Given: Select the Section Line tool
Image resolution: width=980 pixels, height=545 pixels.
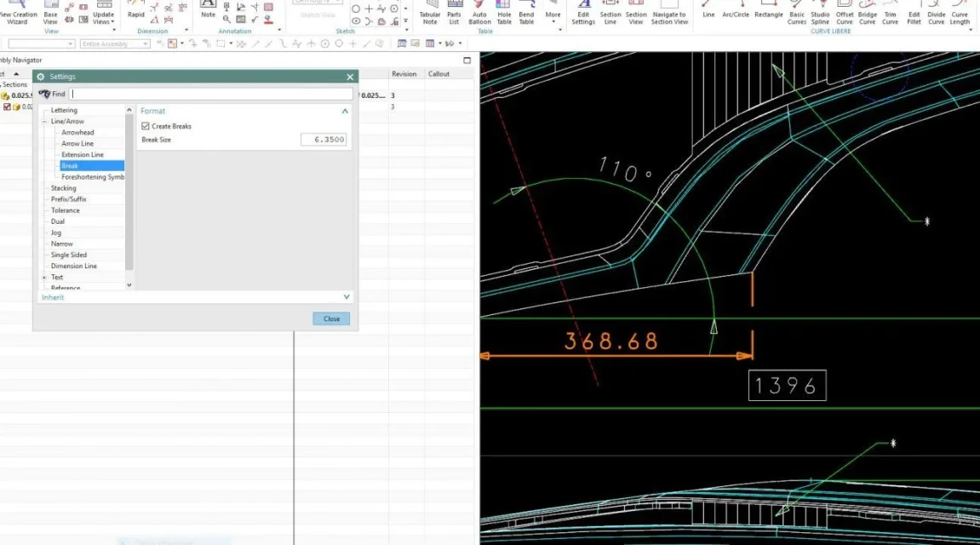Looking at the screenshot, I should [610, 13].
